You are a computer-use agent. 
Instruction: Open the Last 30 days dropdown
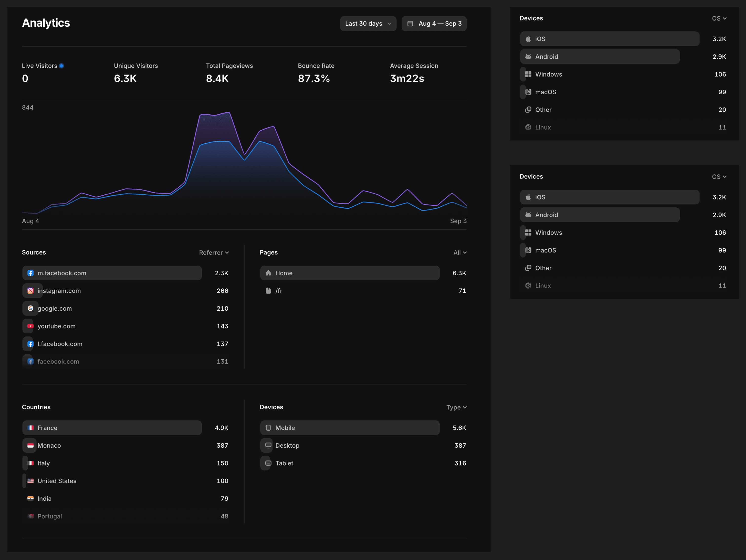pos(368,24)
